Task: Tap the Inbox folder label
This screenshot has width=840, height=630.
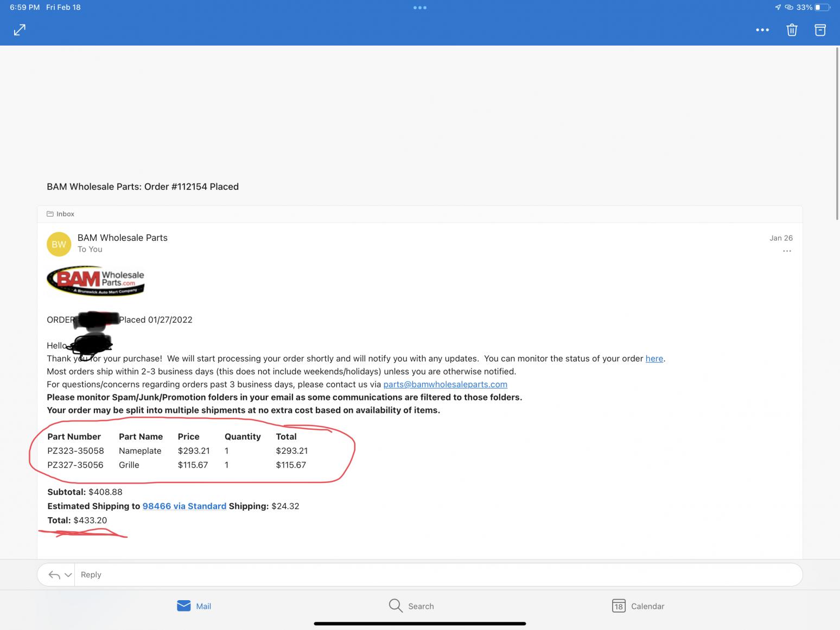Action: (60, 214)
